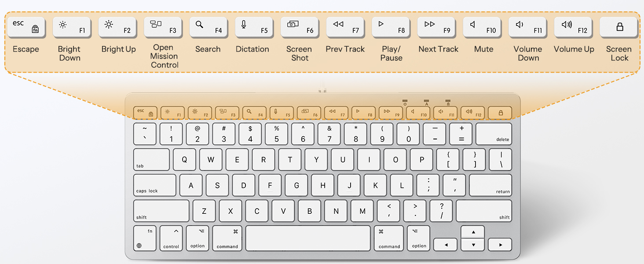
Task: Click the "Bright Up" caption text
Action: point(119,49)
